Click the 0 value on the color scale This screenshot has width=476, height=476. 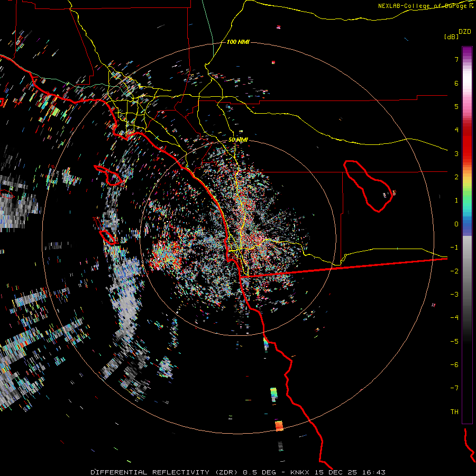coord(456,224)
